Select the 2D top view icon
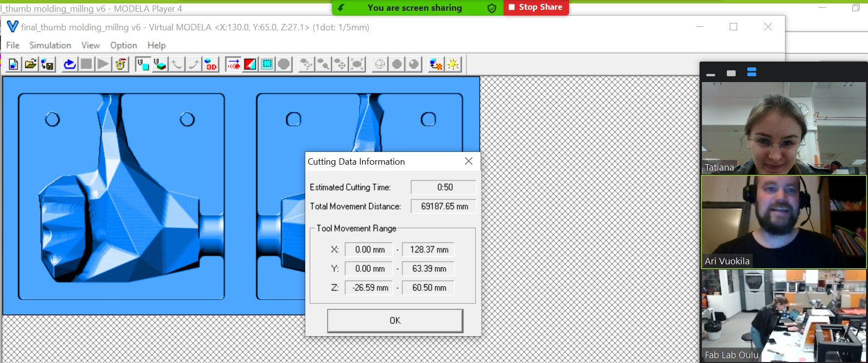 143,64
